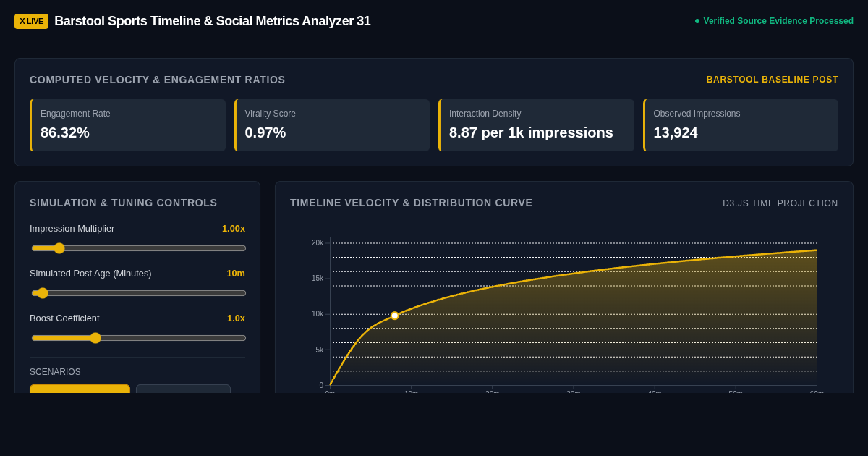The height and width of the screenshot is (456, 868).
Task: Click the 15k y-axis label
Action: pyautogui.click(x=318, y=278)
